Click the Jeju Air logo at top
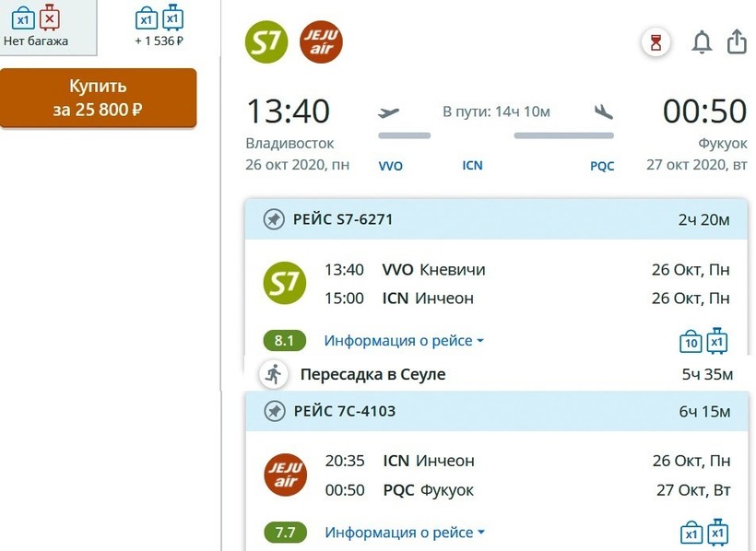Image resolution: width=756 pixels, height=551 pixels. [x=321, y=42]
